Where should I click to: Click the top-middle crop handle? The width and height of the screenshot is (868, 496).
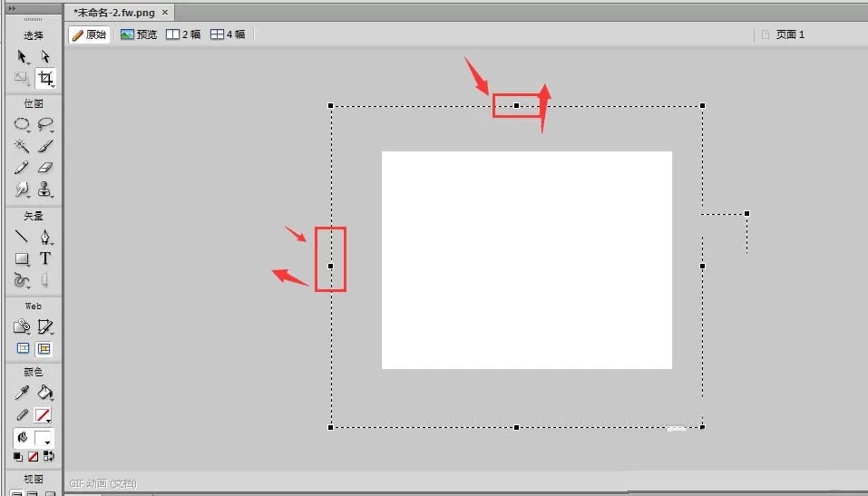click(516, 106)
